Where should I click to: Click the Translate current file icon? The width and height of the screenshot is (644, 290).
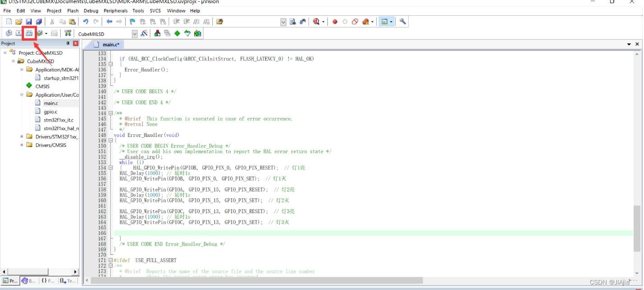(9, 33)
